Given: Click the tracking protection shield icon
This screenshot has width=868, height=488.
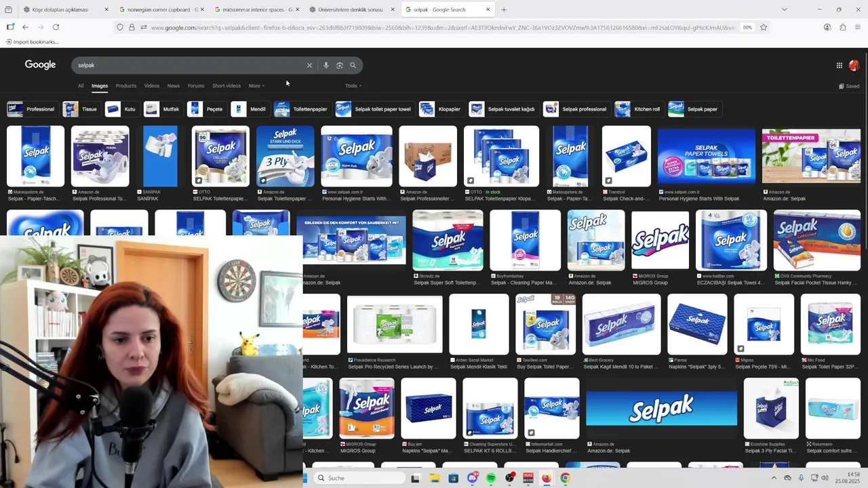Looking at the screenshot, I should pos(120,28).
